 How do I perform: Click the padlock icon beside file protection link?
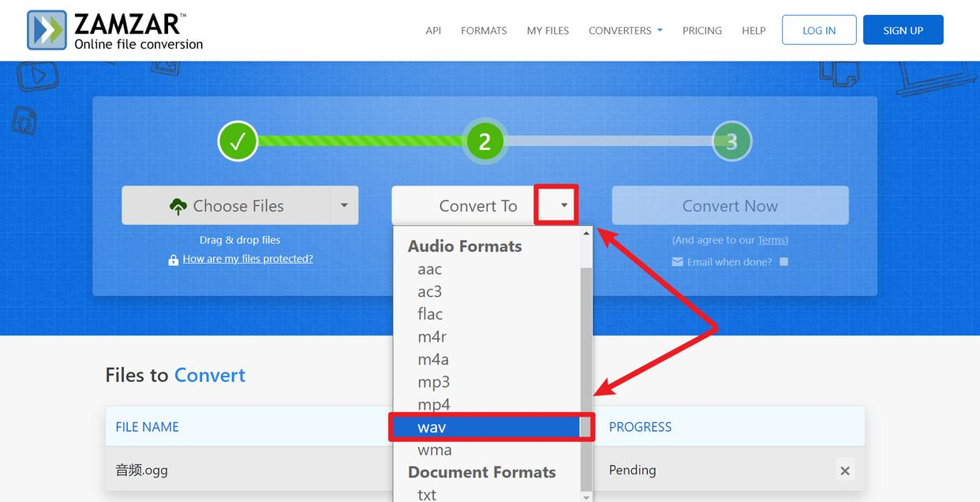174,260
